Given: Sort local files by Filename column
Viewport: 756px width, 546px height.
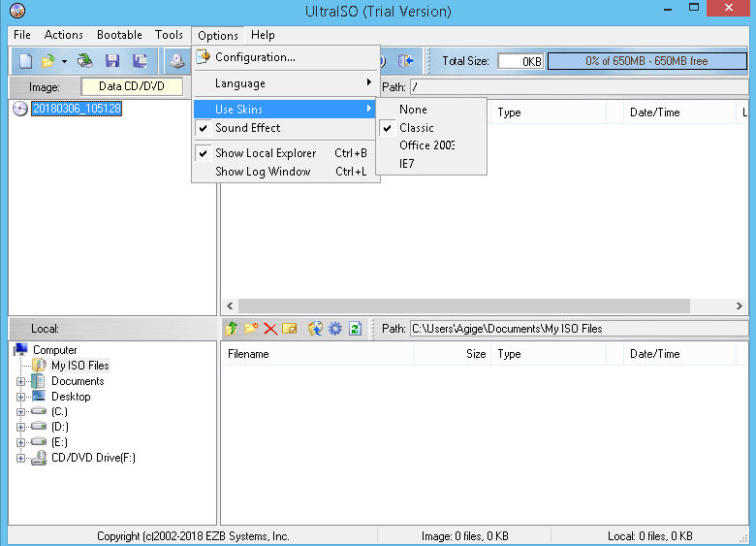Looking at the screenshot, I should (x=317, y=354).
